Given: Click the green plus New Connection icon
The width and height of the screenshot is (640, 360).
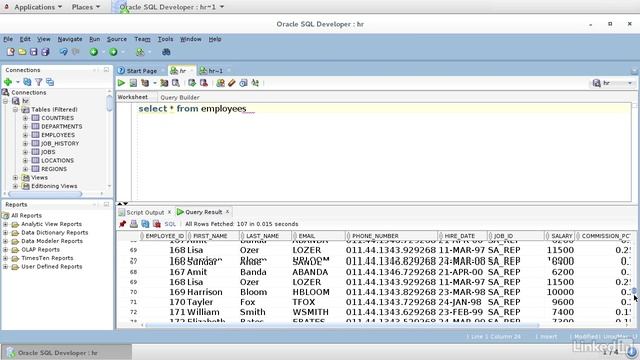Looking at the screenshot, I should (x=8, y=82).
